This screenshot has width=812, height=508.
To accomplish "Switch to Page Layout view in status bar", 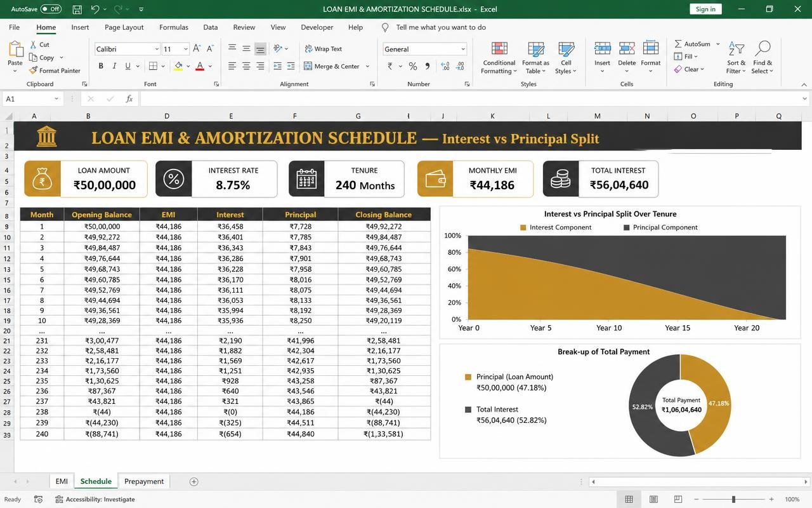I will click(653, 499).
